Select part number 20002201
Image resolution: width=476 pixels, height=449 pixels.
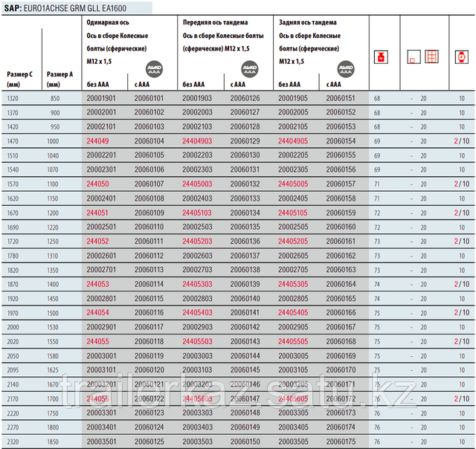coord(101,155)
